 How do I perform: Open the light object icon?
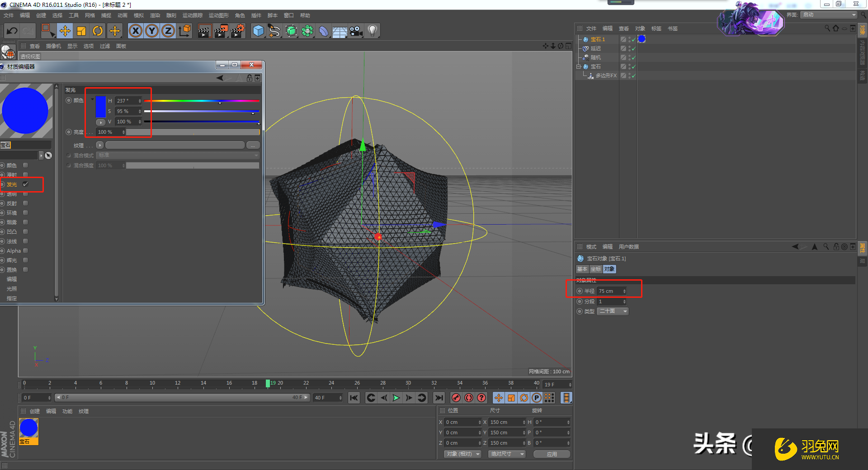tap(372, 31)
